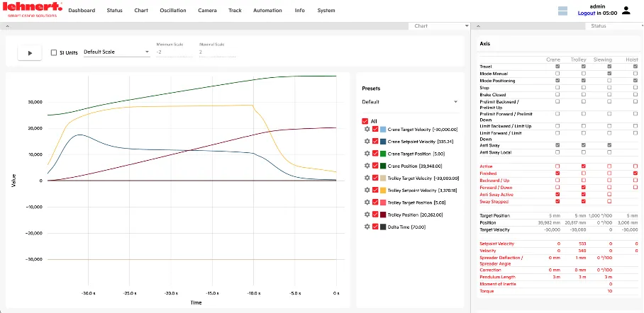Click the admin user profile icon
This screenshot has height=313, width=644.
tap(626, 10)
